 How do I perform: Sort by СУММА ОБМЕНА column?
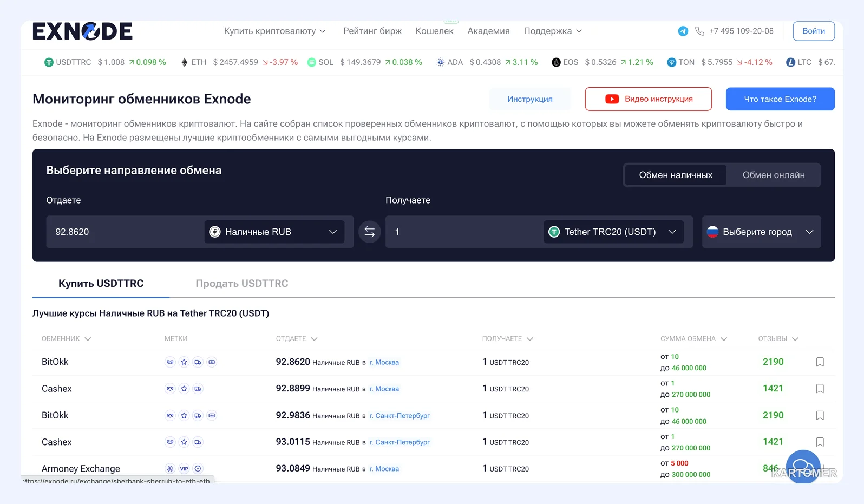tap(693, 339)
